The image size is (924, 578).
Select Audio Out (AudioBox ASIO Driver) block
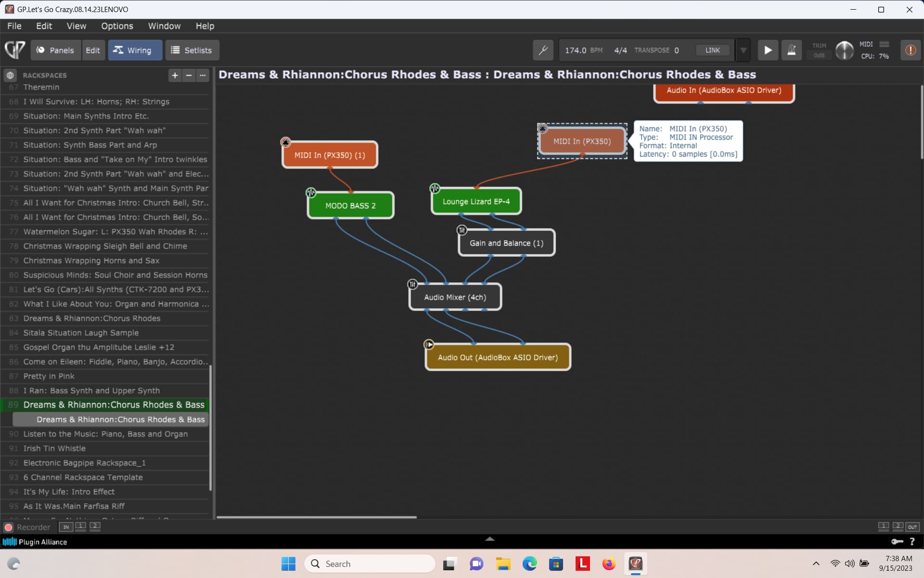click(498, 357)
